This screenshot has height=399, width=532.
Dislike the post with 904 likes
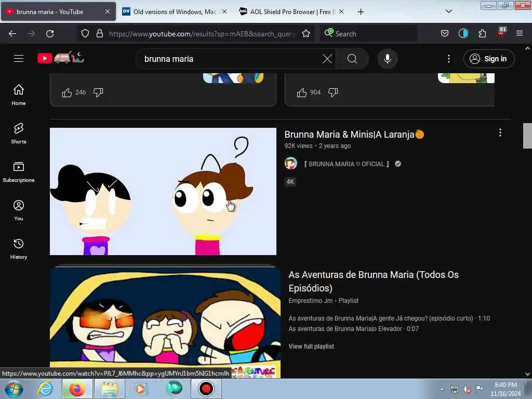333,92
